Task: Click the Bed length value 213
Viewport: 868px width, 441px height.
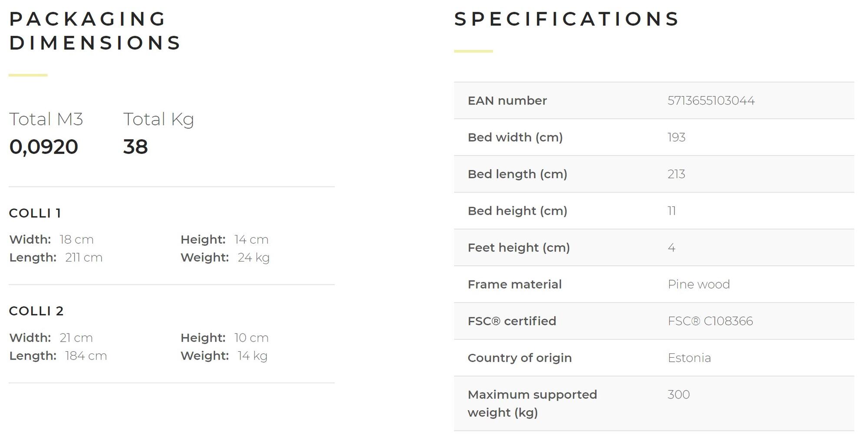Action: 676,174
